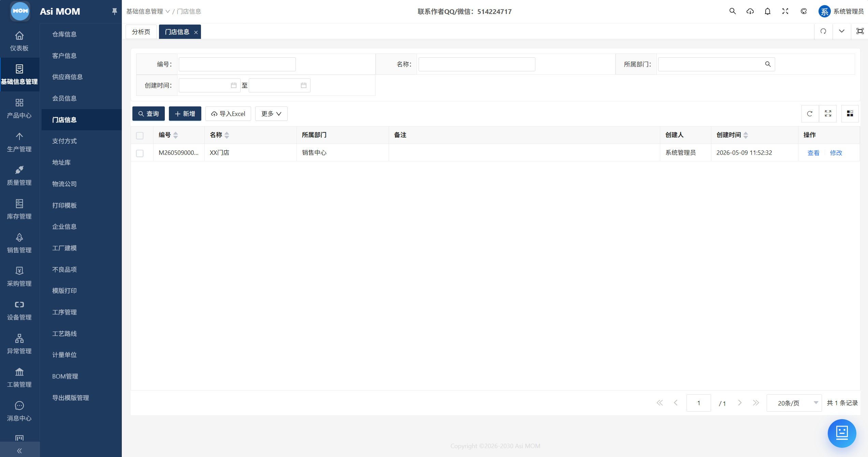Maximize content area with the tab bar frame icon

pos(860,31)
